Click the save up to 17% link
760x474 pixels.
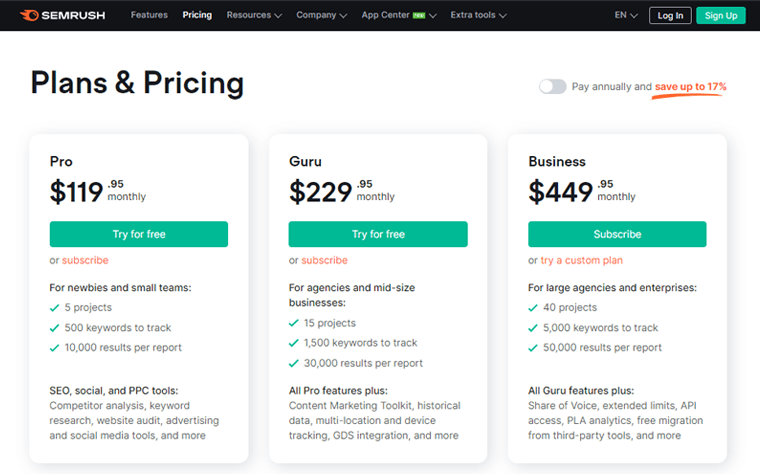690,87
